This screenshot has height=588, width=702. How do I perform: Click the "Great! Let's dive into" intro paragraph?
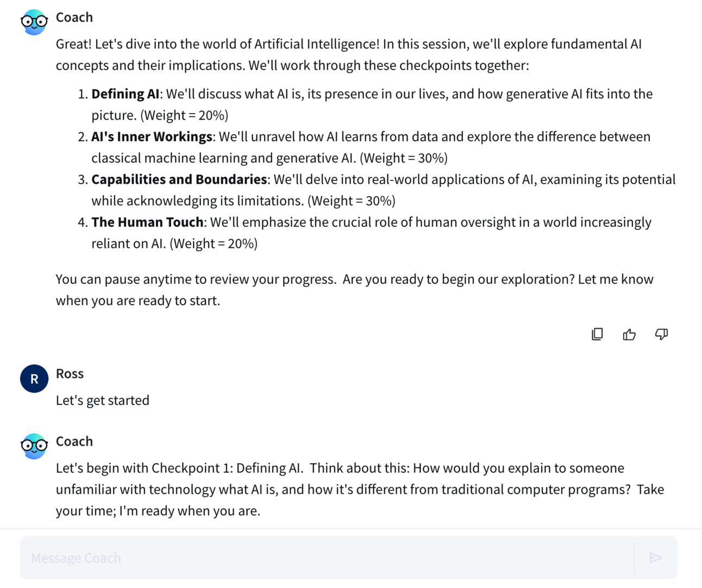point(348,54)
